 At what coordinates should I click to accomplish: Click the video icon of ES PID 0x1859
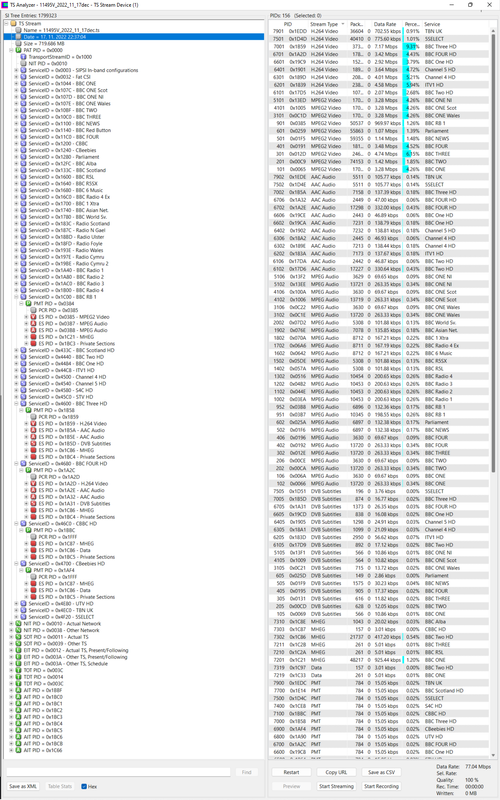(34, 423)
